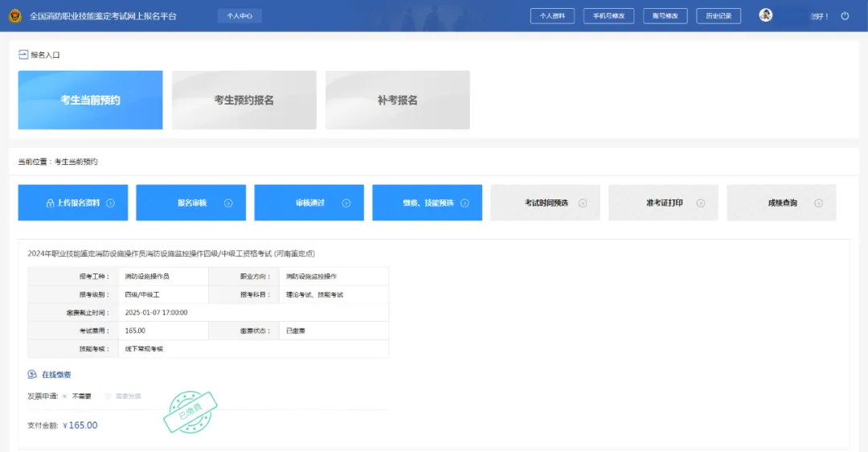The width and height of the screenshot is (868, 452).
Task: Select the 考生预约报名 tab
Action: click(244, 100)
